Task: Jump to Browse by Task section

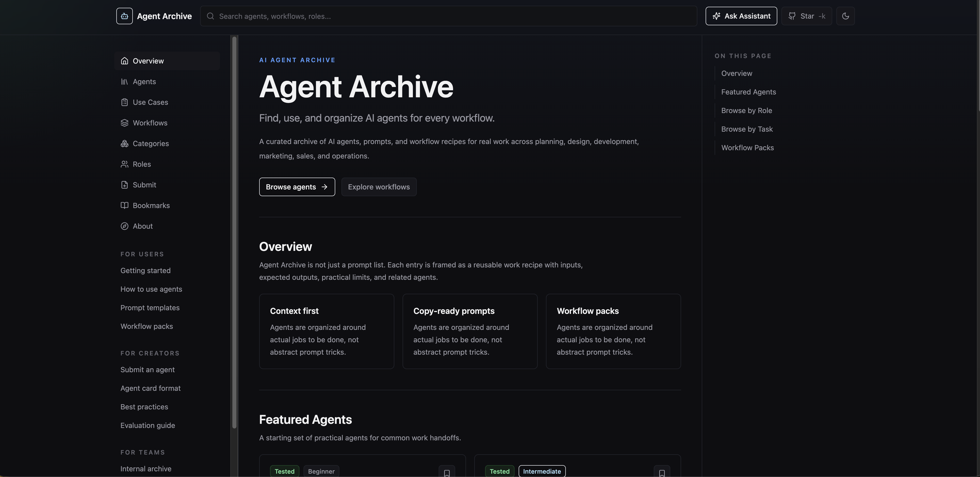Action: coord(747,129)
